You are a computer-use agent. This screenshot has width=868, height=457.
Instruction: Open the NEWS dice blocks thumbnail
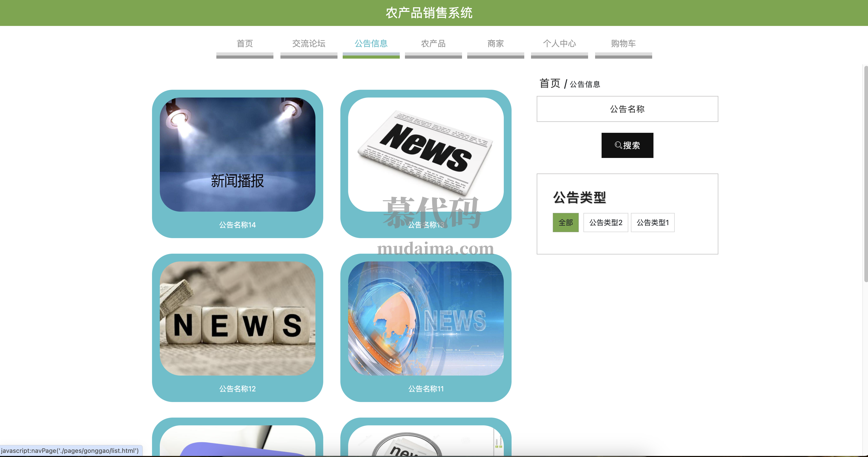[237, 318]
